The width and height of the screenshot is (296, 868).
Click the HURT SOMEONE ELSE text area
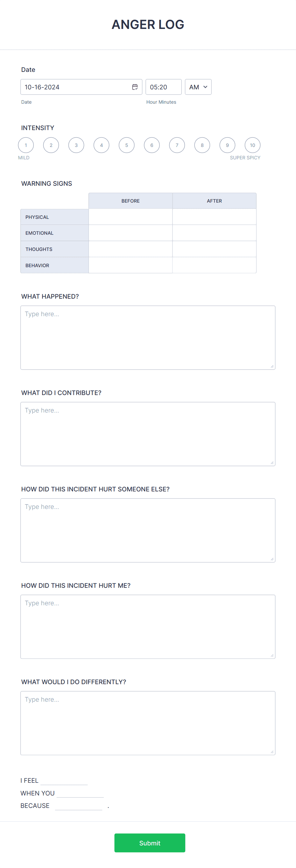pos(148,529)
